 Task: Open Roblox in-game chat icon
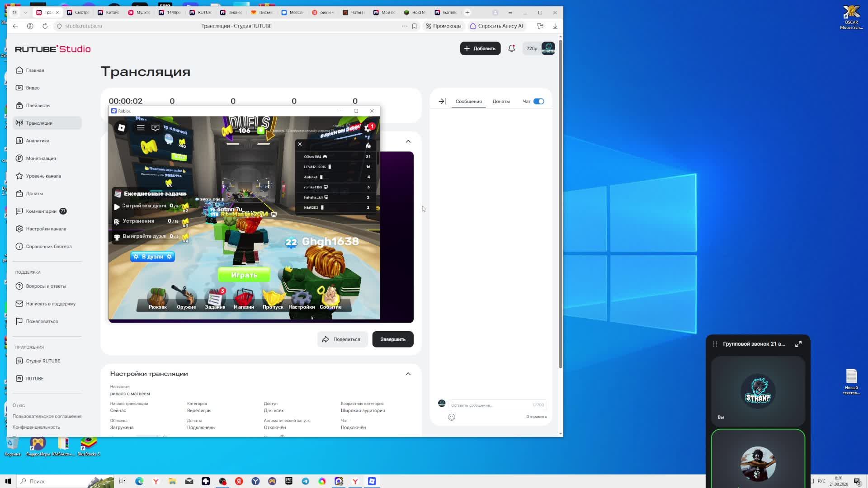coord(156,128)
